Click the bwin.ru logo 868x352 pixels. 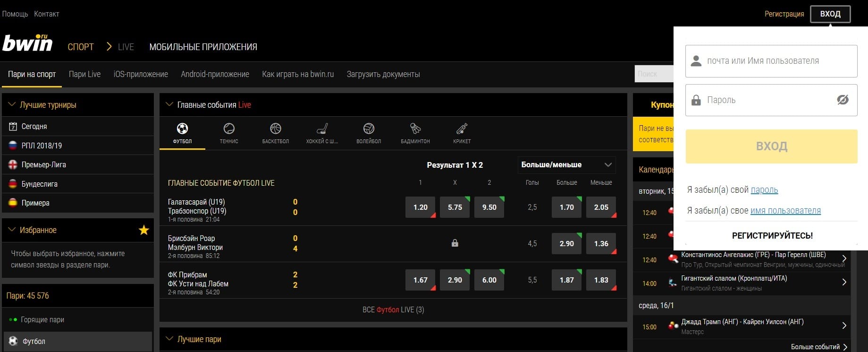(27, 43)
